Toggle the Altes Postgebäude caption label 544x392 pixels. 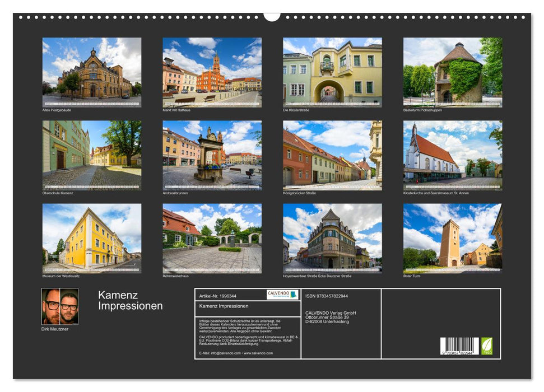tap(56, 111)
